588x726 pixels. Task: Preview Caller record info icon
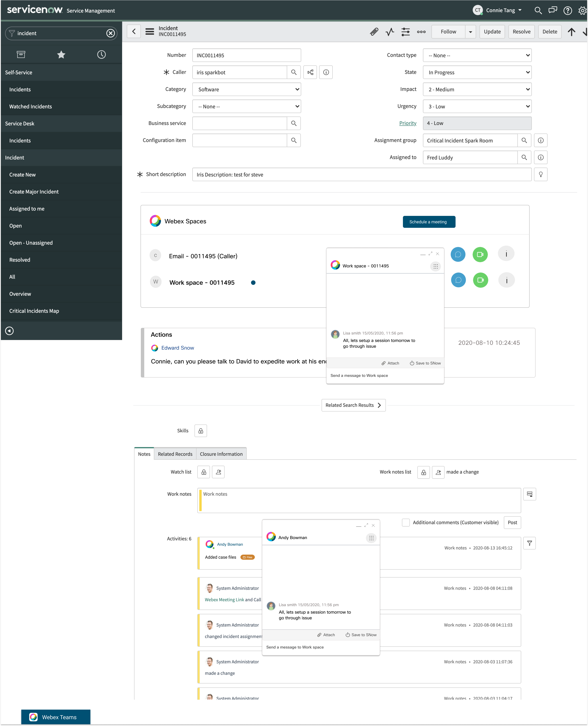click(x=326, y=72)
